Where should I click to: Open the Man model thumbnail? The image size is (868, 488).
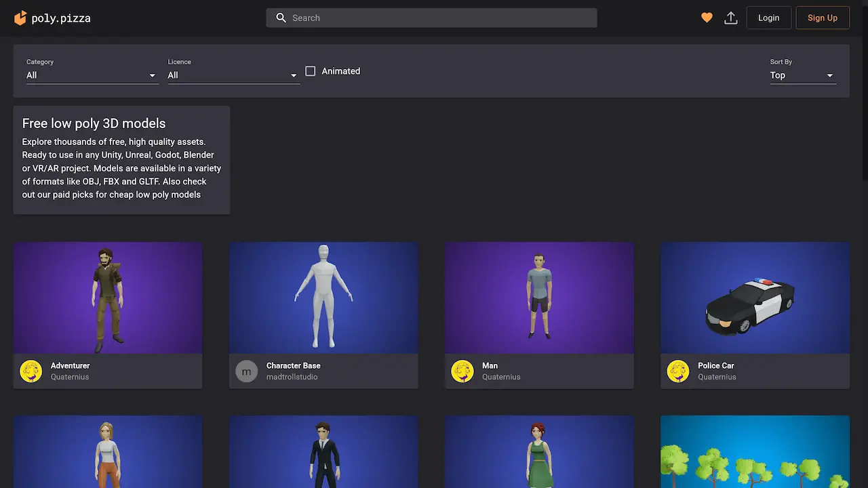click(539, 298)
